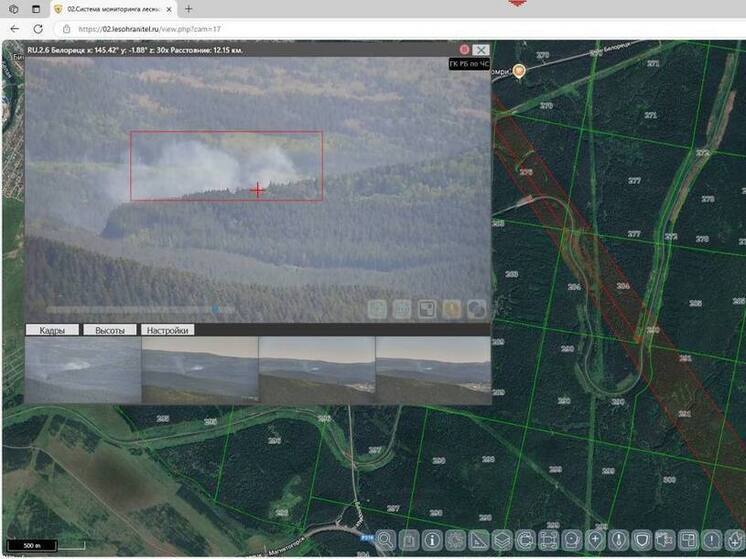The width and height of the screenshot is (746, 559).
Task: Open a new browser tab
Action: 188,8
